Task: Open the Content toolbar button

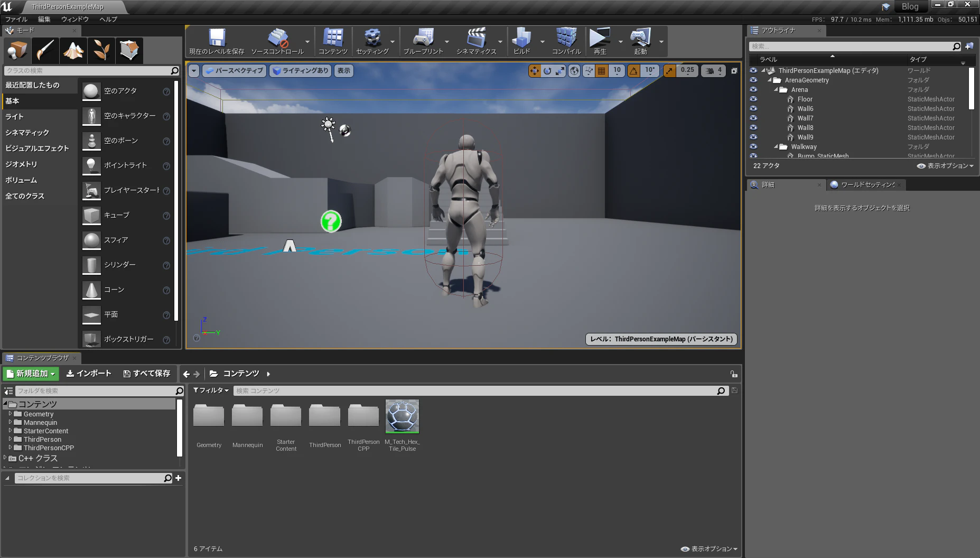Action: point(333,41)
